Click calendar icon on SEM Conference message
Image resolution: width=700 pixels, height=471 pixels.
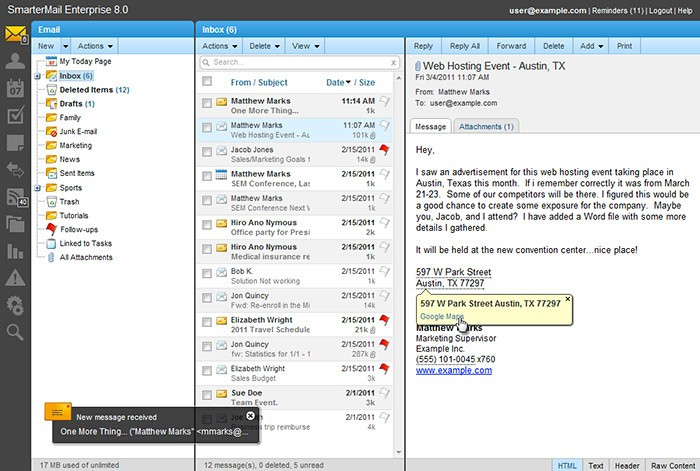click(221, 174)
